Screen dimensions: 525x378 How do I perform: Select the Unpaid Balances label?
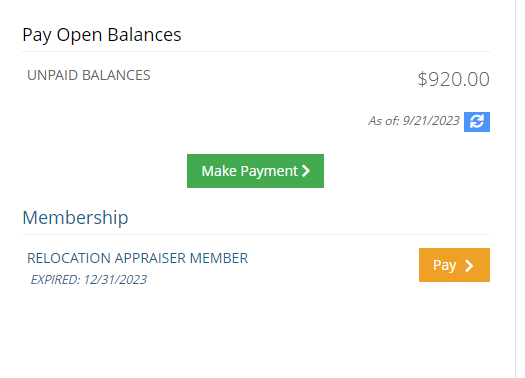pyautogui.click(x=89, y=75)
